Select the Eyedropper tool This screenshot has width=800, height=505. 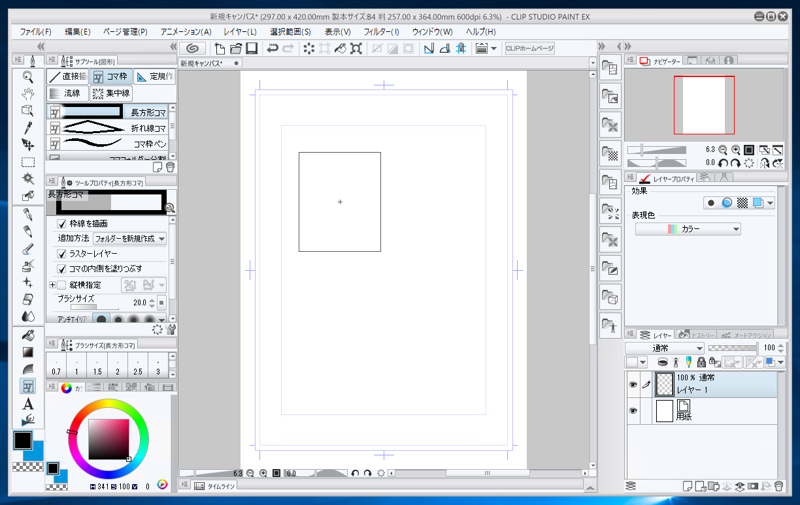click(28, 128)
